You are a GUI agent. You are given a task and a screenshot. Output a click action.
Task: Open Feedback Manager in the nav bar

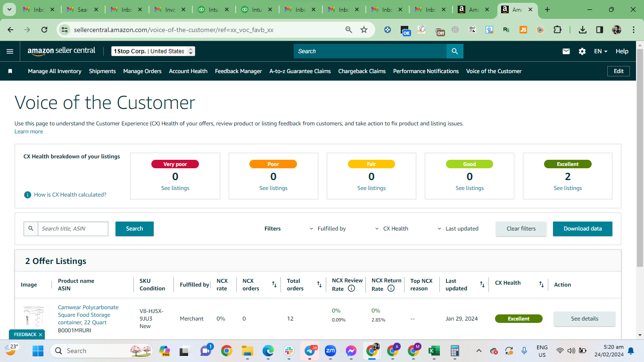pyautogui.click(x=239, y=71)
